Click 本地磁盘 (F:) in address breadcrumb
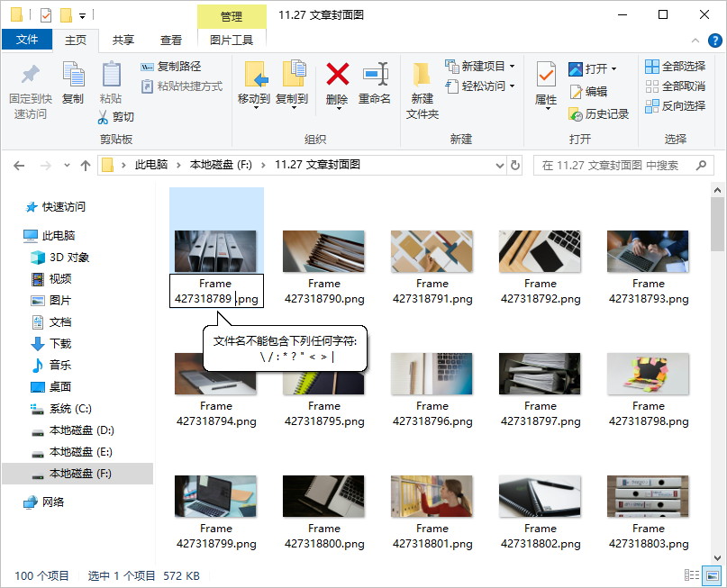The image size is (727, 588). (x=221, y=165)
